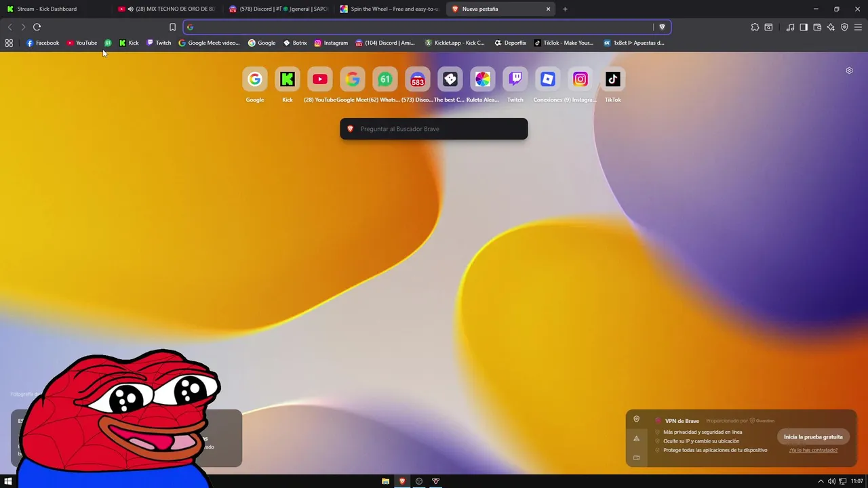Open the Conexiones speed dial tile
The image size is (868, 488).
pyautogui.click(x=548, y=79)
